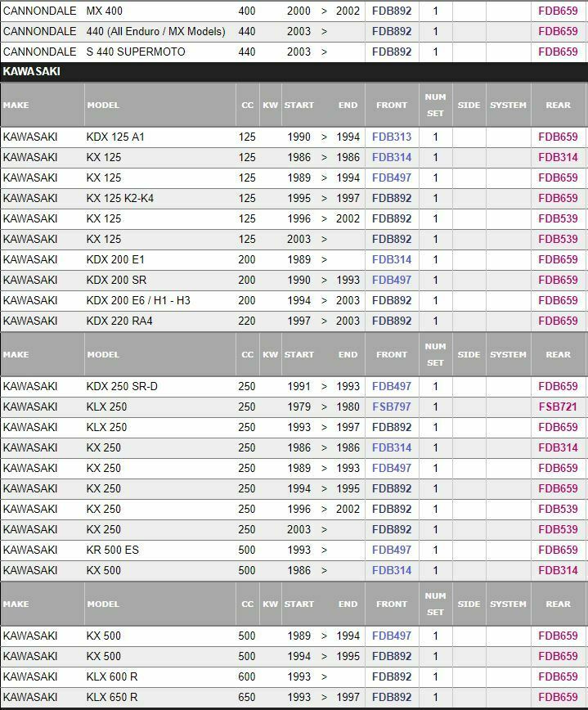Open rear FDB314 in KX 250 1986 row

click(558, 447)
